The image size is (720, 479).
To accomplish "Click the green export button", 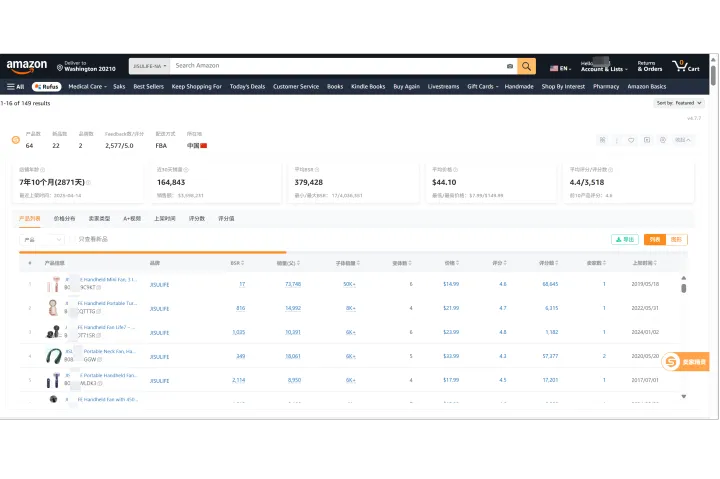I will tap(624, 240).
